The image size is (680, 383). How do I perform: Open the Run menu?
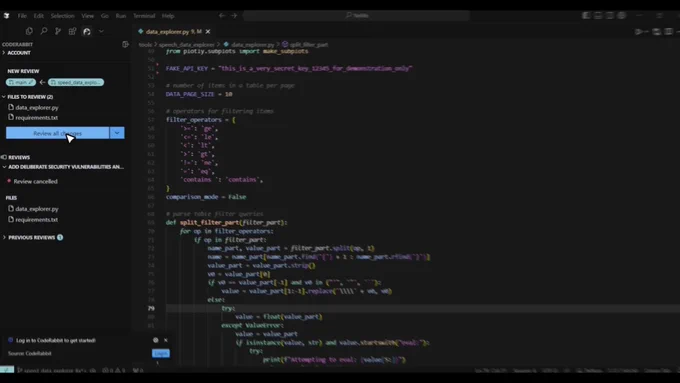click(121, 16)
